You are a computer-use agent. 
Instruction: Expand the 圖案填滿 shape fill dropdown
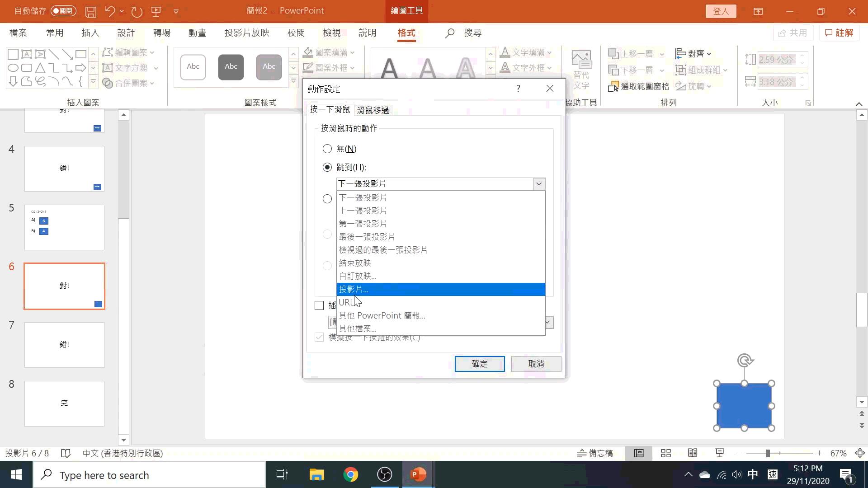coord(353,52)
